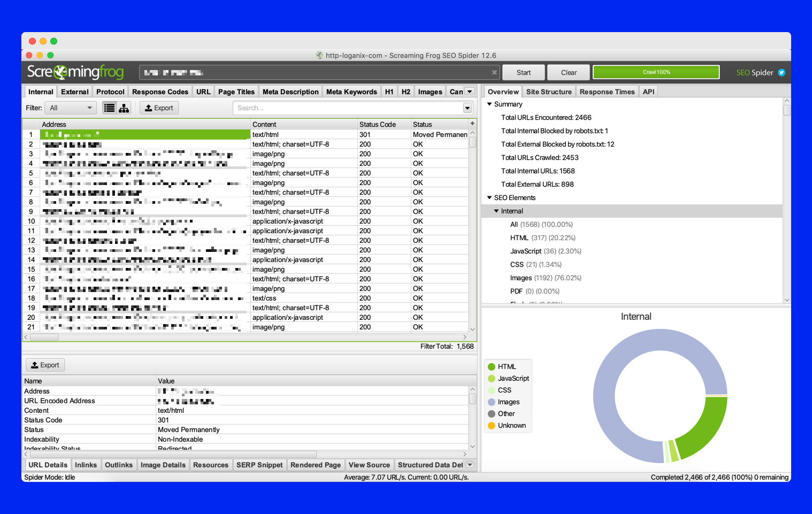The width and height of the screenshot is (812, 514).
Task: Select PDF (0) in Internal tree
Action: tap(535, 291)
